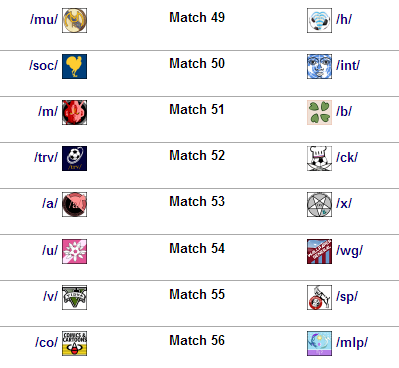Open the /soc/ yellow rooster logo
399x368 pixels.
click(x=74, y=67)
